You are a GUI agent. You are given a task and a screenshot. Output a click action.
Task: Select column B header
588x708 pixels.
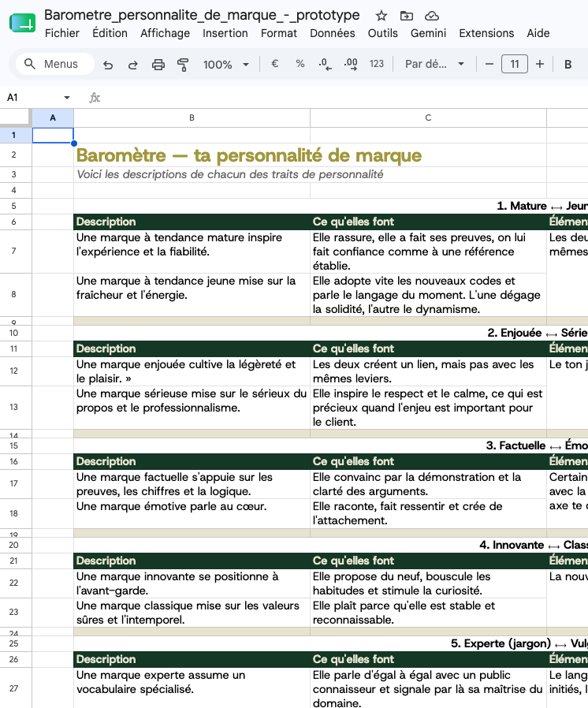(192, 117)
